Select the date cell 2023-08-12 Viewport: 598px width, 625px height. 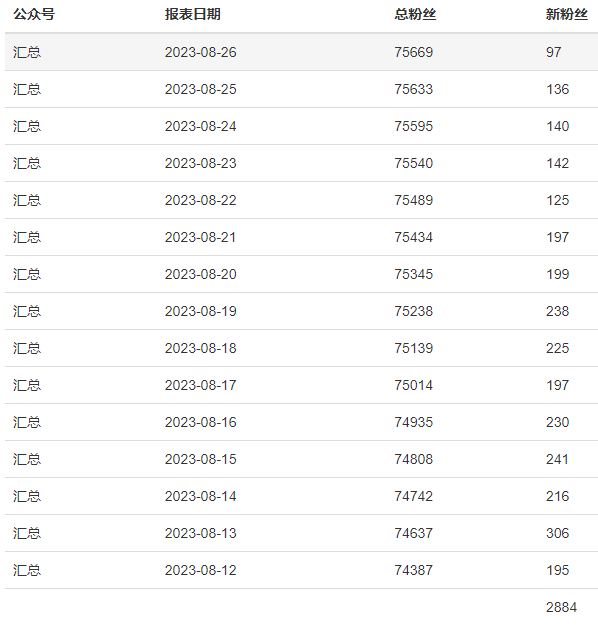(x=201, y=570)
